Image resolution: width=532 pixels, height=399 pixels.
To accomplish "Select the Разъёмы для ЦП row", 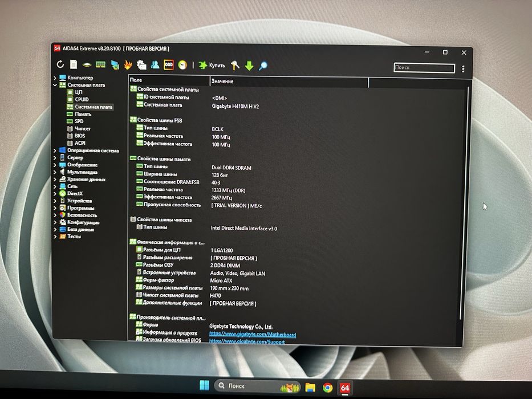I will click(x=184, y=250).
